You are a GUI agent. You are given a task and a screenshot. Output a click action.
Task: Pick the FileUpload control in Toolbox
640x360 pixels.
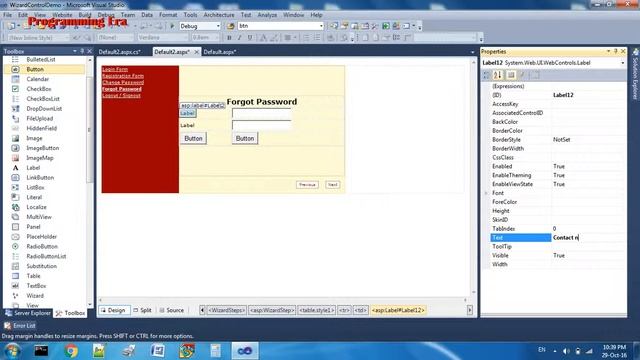[44, 118]
